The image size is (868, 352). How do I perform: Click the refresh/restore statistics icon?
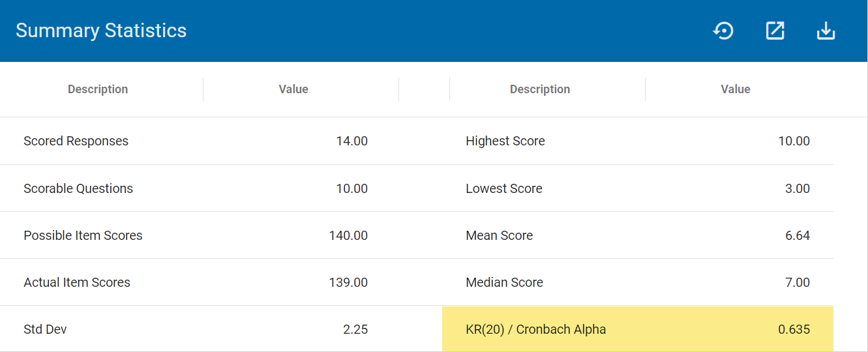[723, 31]
